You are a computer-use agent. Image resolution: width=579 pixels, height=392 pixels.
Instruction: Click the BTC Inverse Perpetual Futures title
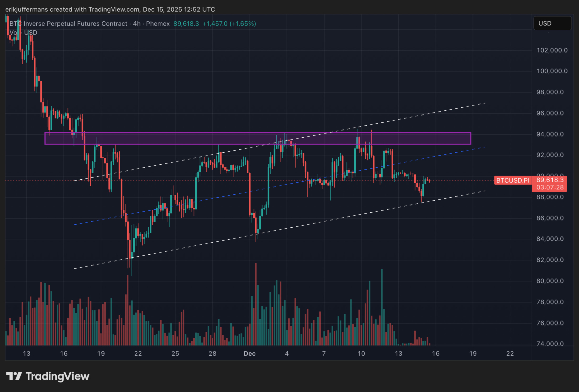68,24
